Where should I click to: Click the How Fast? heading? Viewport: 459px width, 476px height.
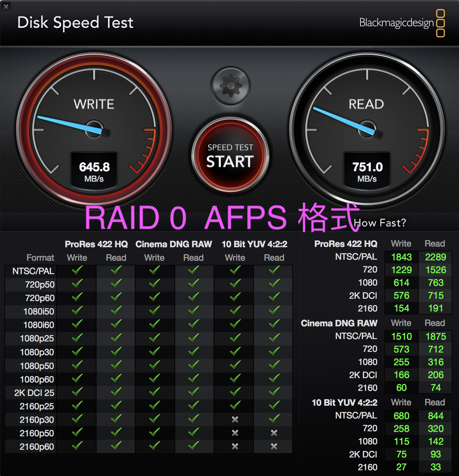(380, 223)
